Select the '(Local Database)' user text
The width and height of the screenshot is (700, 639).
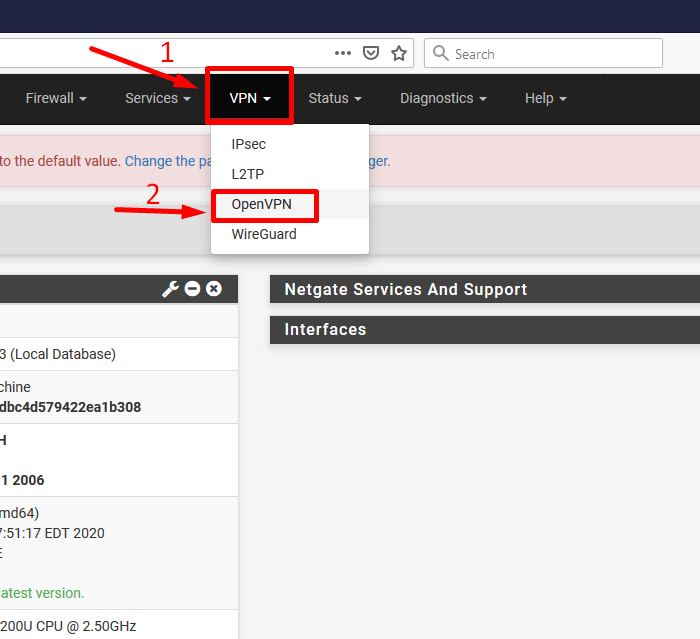pos(62,354)
